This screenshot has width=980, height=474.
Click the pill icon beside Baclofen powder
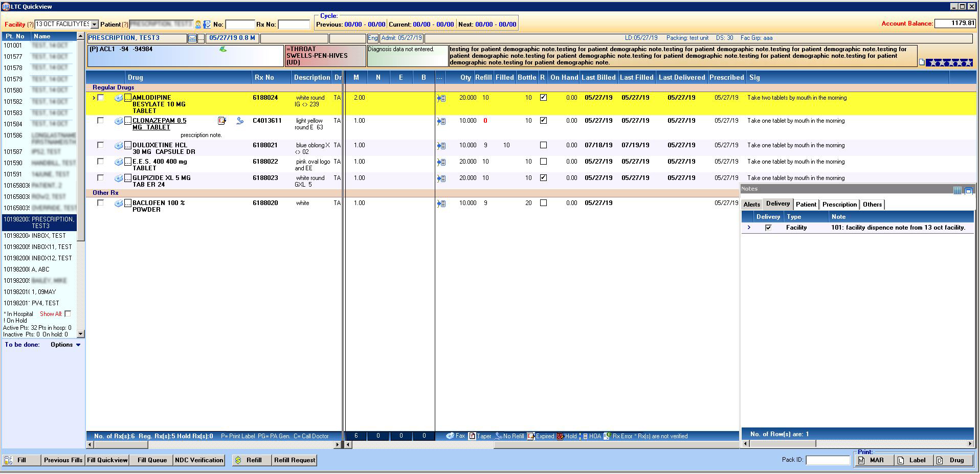click(118, 204)
